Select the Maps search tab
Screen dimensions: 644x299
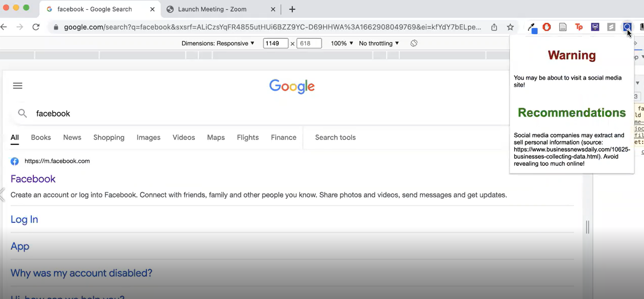(216, 138)
